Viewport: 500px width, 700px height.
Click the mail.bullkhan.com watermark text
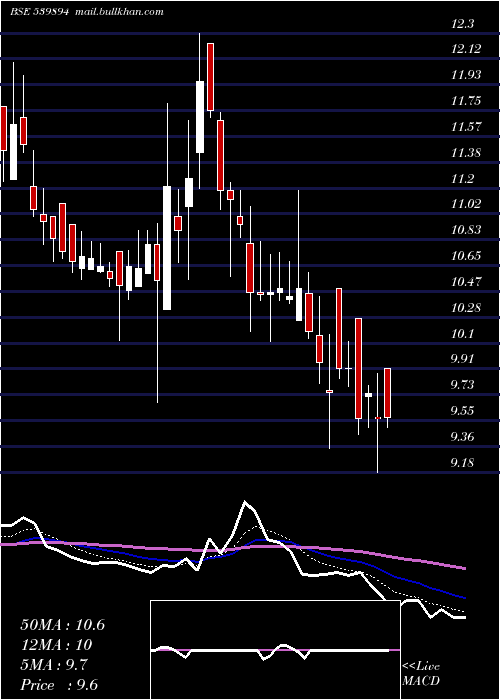117,12
